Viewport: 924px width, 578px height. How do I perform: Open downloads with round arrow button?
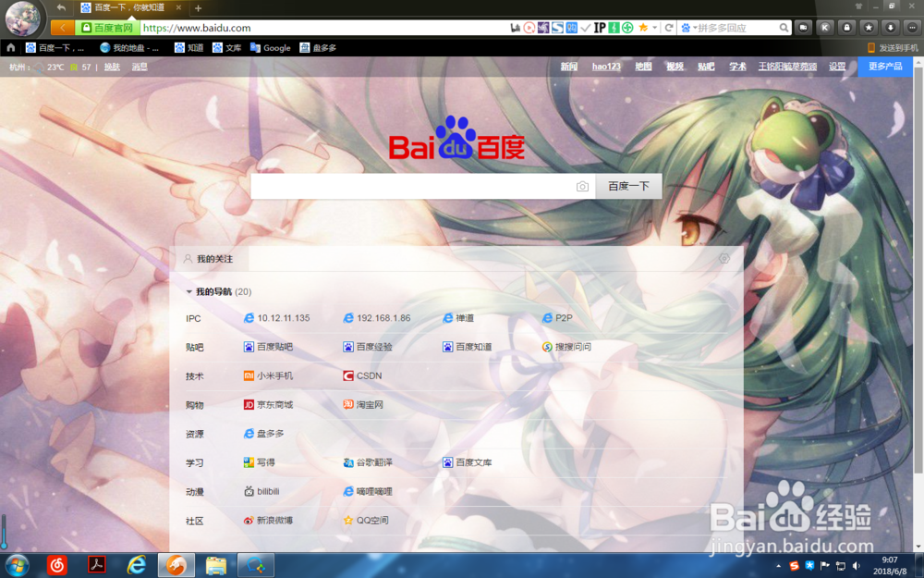coord(891,28)
